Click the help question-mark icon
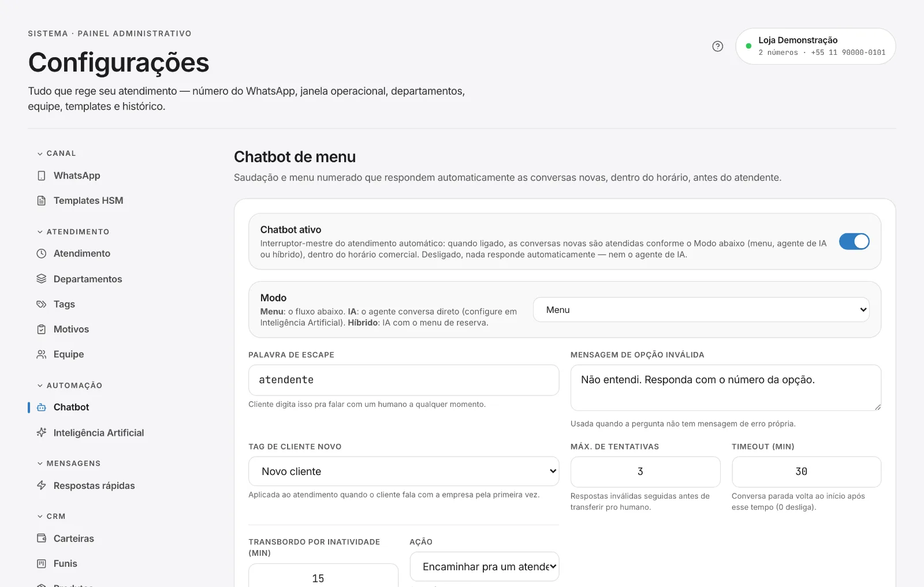Image resolution: width=924 pixels, height=587 pixels. coord(717,46)
